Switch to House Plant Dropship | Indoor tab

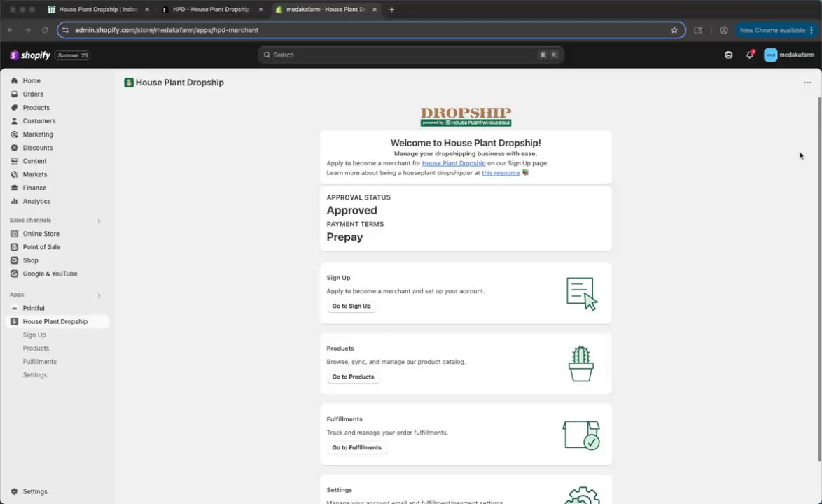(x=97, y=9)
